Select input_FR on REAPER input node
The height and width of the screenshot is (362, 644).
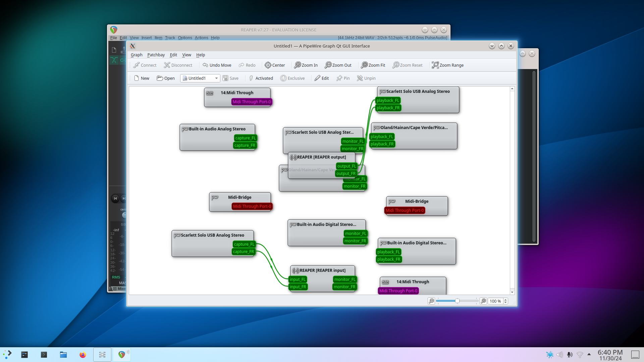[298, 287]
